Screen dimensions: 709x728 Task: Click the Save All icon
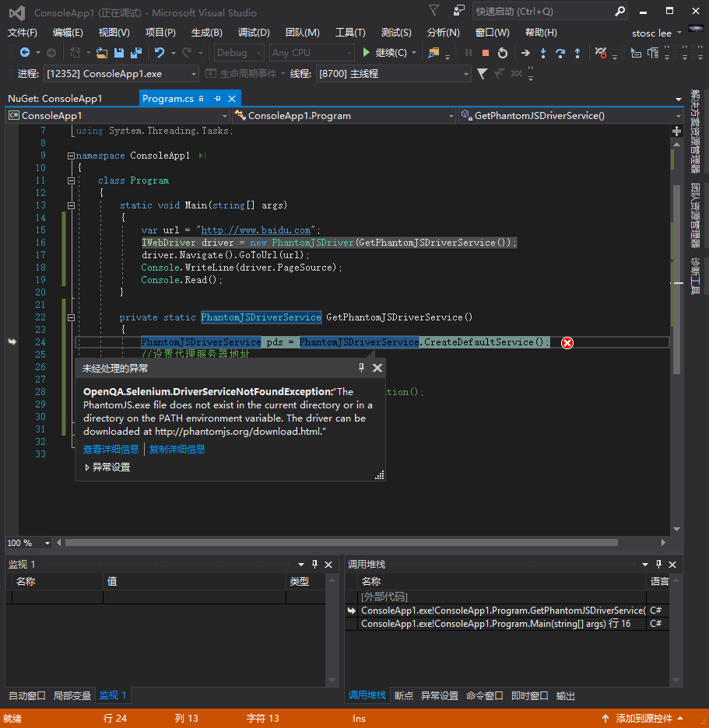point(136,53)
